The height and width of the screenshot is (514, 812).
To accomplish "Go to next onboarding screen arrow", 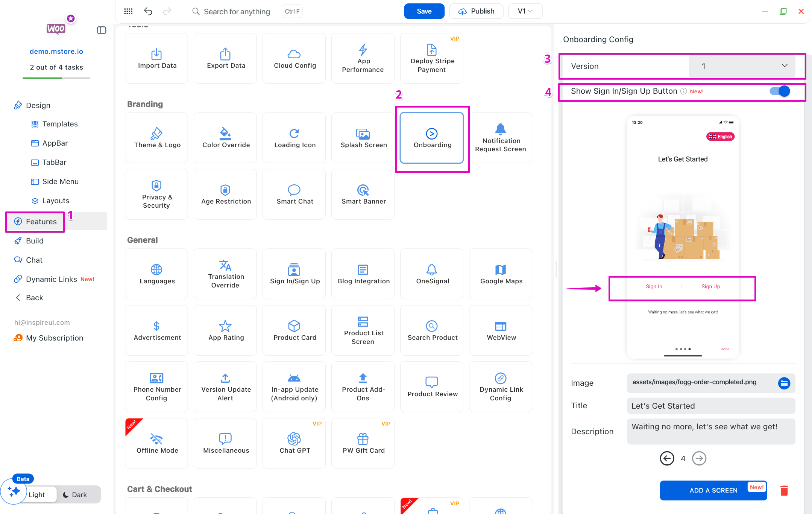I will pyautogui.click(x=699, y=458).
